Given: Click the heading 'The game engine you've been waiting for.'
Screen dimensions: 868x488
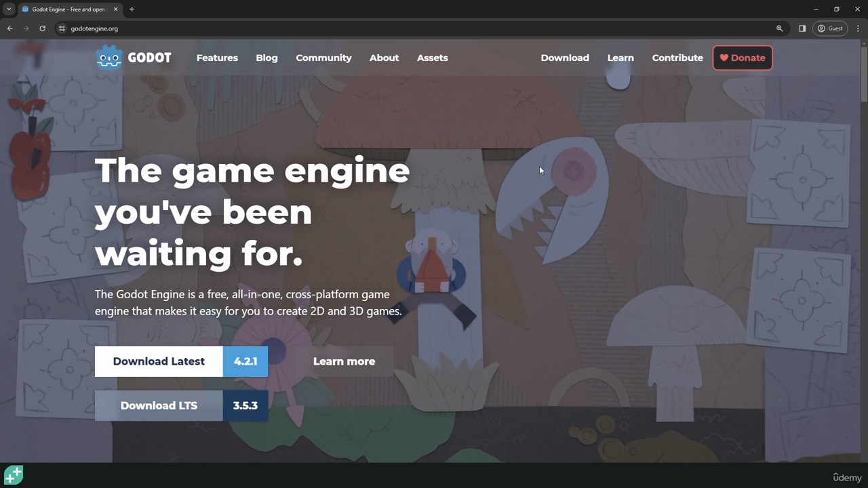Looking at the screenshot, I should coord(252,211).
